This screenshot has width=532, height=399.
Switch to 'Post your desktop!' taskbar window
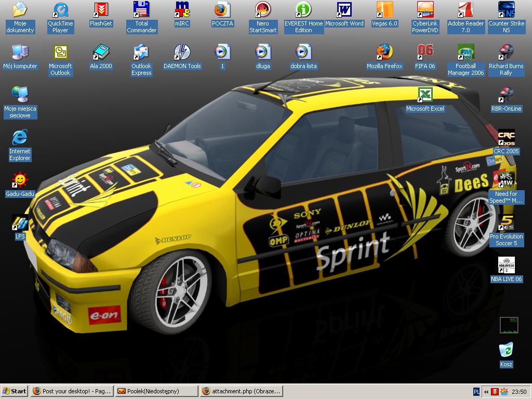(x=72, y=391)
